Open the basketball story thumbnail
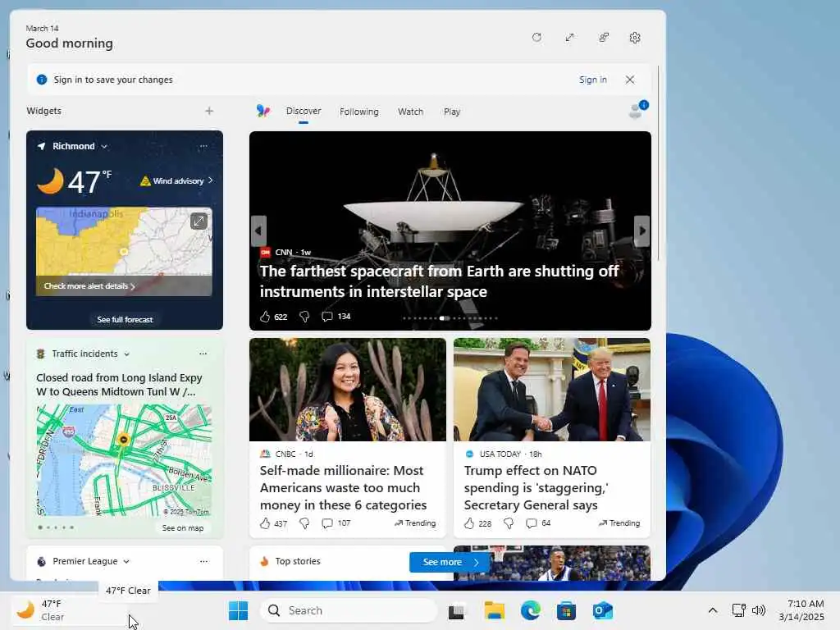Viewport: 840px width, 630px height. (552, 563)
